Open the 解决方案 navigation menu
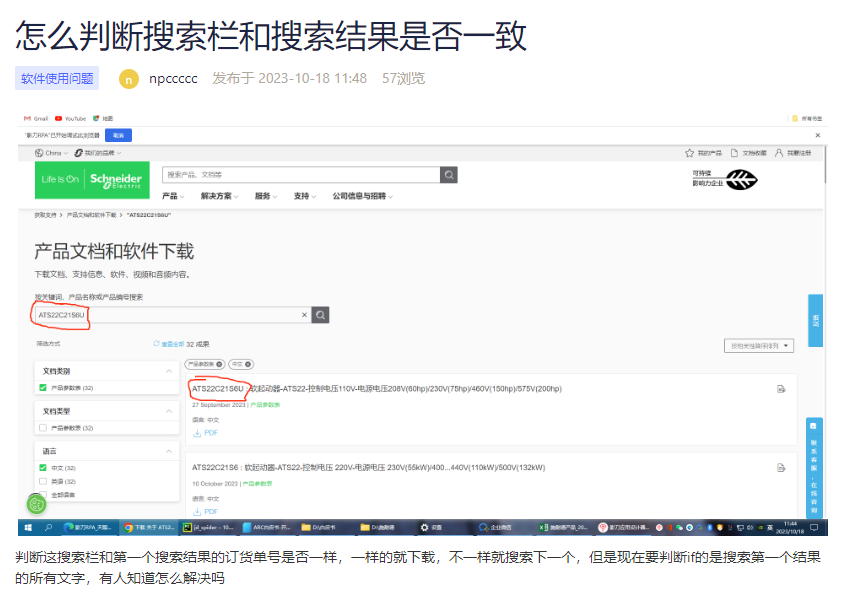This screenshot has height=597, width=849. [219, 197]
